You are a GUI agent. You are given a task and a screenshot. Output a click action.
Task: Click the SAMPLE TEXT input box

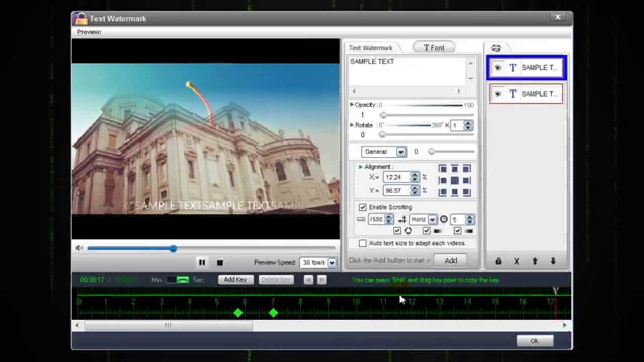pos(408,71)
